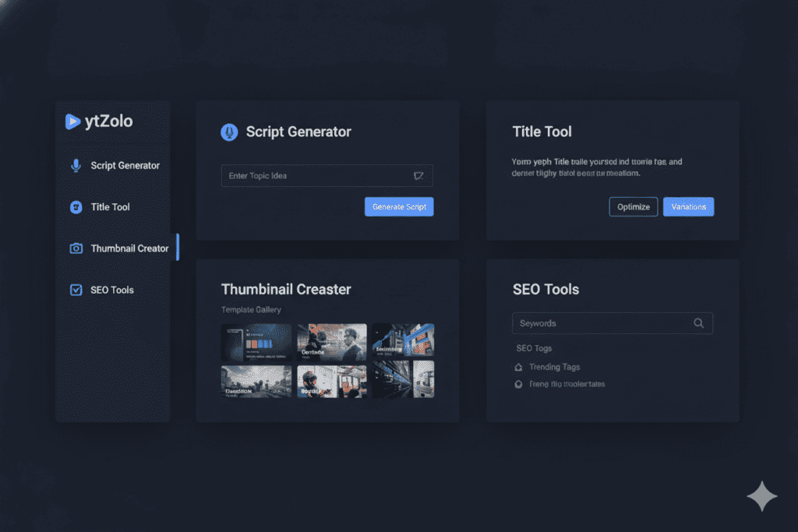Click the Thumbinail Creaster heading
Screen dimensions: 798x532
point(286,290)
